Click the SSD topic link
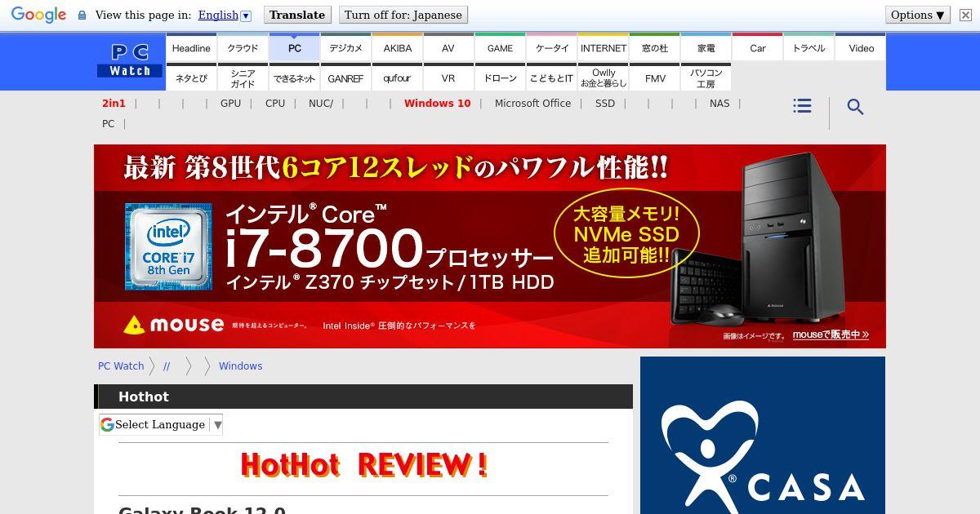The image size is (980, 514). [605, 103]
